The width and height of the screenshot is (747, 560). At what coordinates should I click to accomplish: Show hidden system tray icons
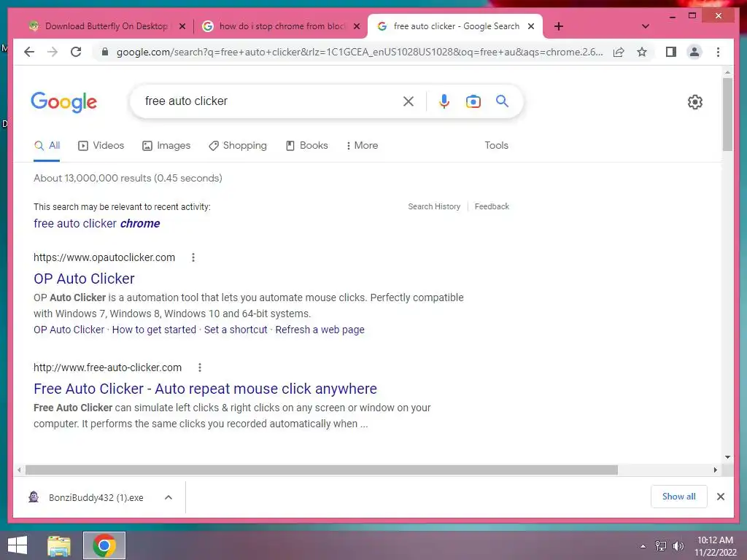(643, 546)
